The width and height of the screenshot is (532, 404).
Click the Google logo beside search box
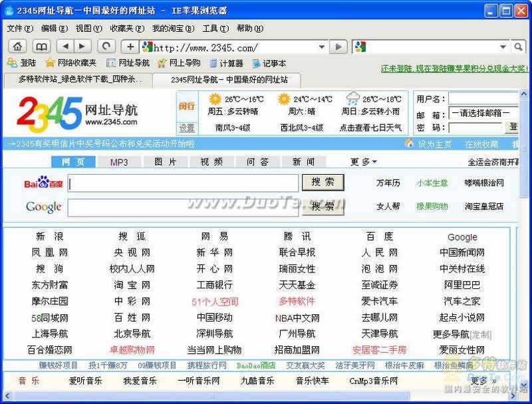tap(44, 207)
